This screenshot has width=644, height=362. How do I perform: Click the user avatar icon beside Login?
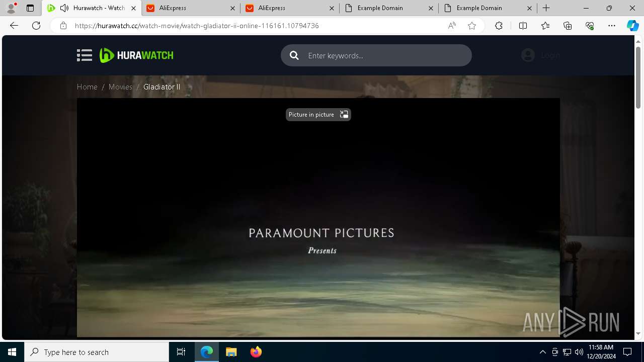pyautogui.click(x=528, y=55)
